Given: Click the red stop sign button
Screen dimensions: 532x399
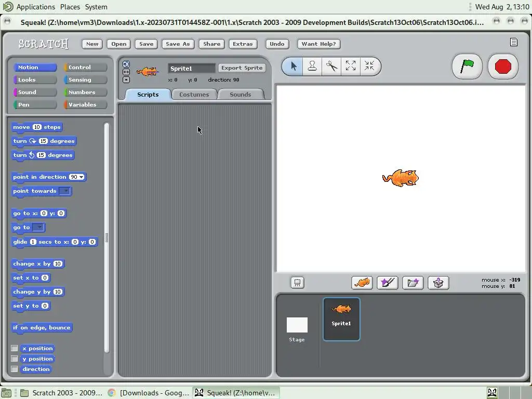Looking at the screenshot, I should tap(503, 66).
